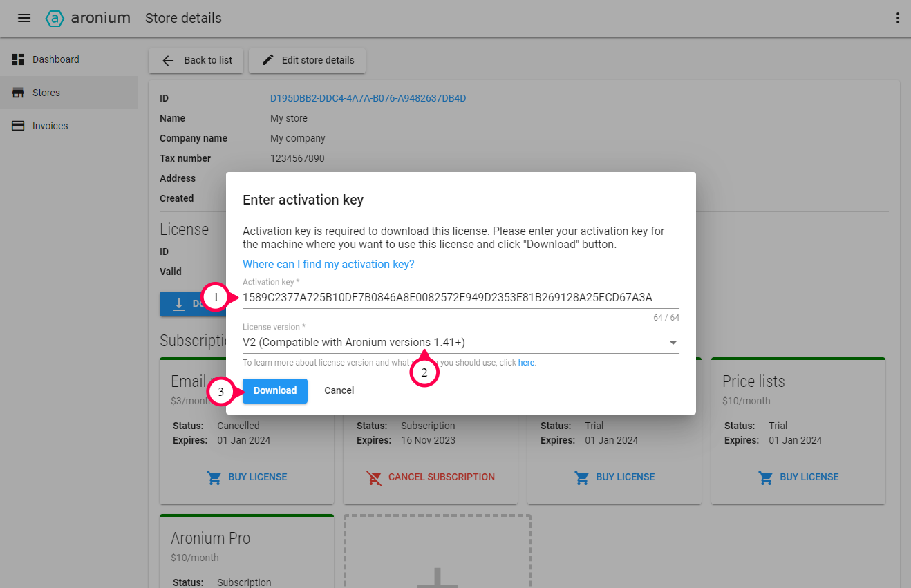Click the Download button in the dialog
The width and height of the screenshot is (911, 588).
[274, 390]
